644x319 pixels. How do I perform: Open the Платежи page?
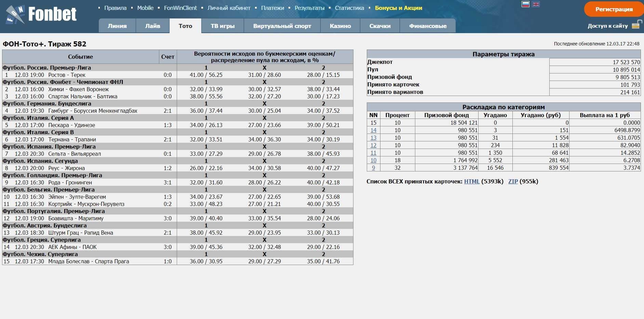click(x=272, y=8)
